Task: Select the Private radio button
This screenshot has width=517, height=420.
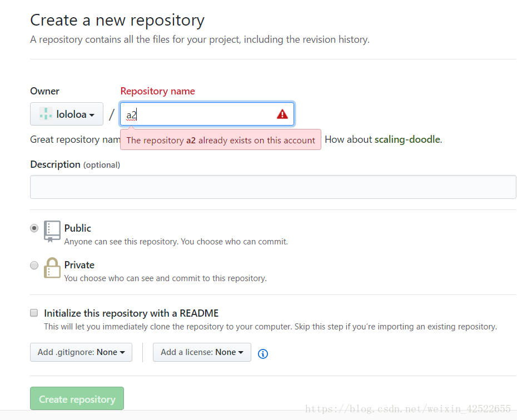Action: coord(34,265)
